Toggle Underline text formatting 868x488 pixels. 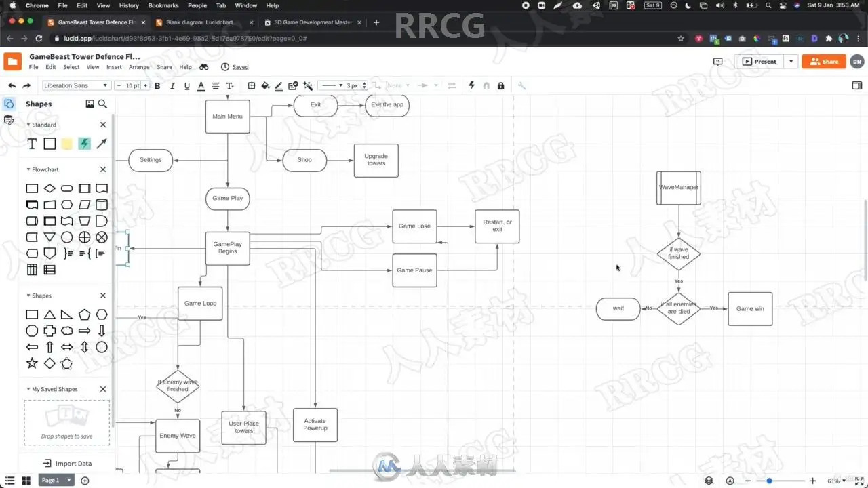(x=186, y=86)
